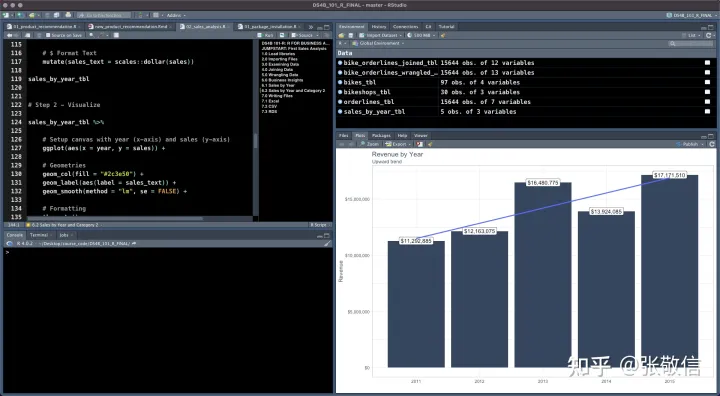Switch to the Terminal tab
The image size is (720, 396).
(x=40, y=235)
